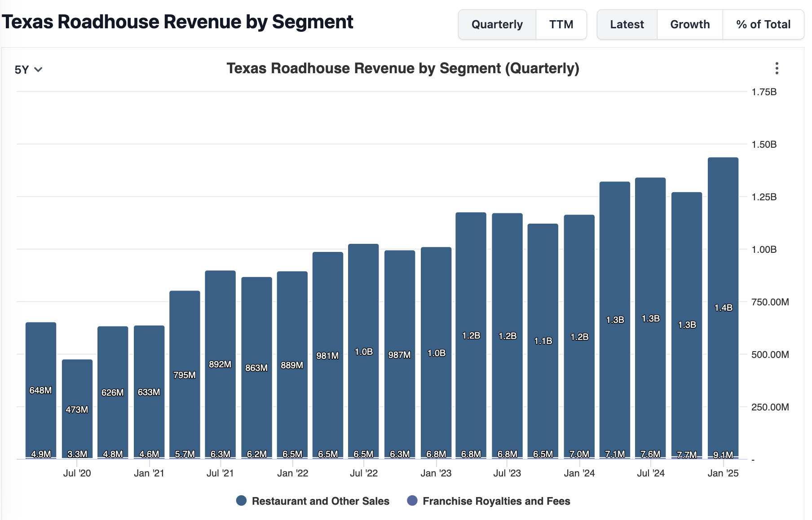Click the 795M bar
This screenshot has height=520, width=812.
(x=185, y=374)
